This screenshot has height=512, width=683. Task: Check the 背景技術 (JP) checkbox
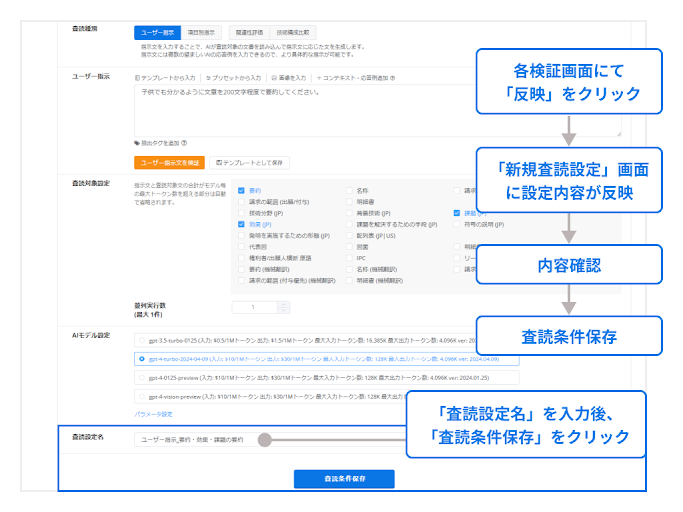coord(349,213)
